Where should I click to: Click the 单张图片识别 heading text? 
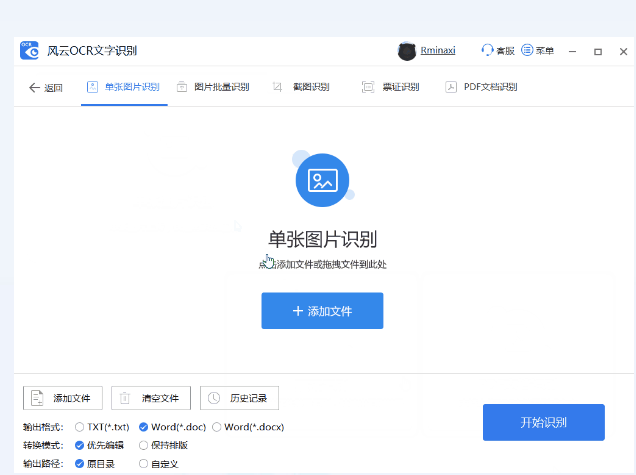coord(322,239)
